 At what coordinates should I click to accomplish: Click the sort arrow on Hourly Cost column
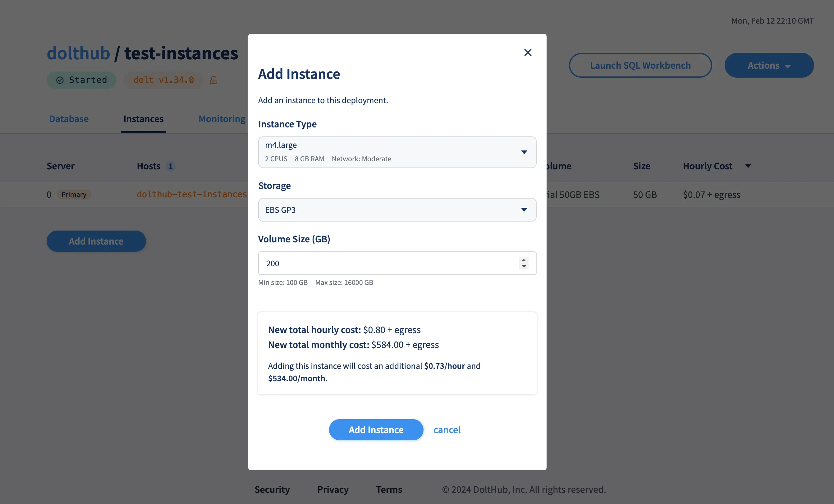coord(748,166)
